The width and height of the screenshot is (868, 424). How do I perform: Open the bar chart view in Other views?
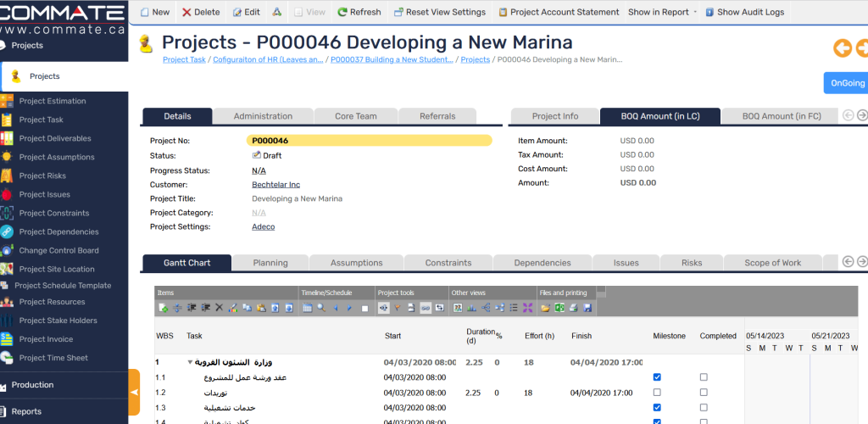coord(471,308)
